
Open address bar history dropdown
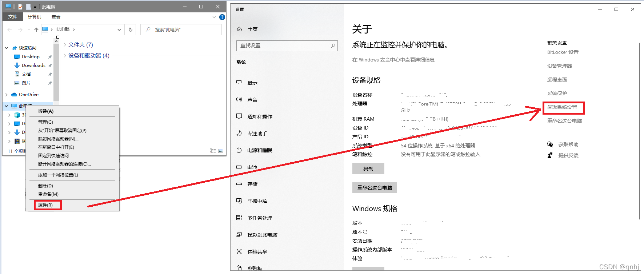coord(119,30)
